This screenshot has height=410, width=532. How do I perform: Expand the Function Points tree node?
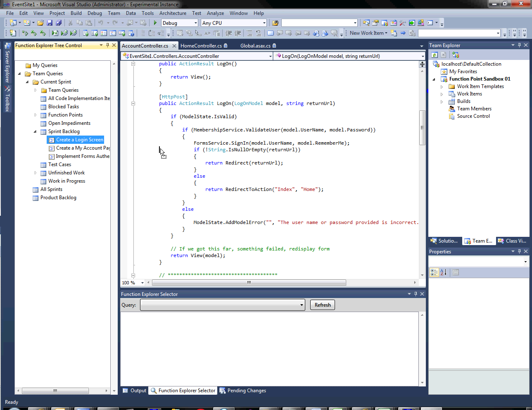point(35,115)
